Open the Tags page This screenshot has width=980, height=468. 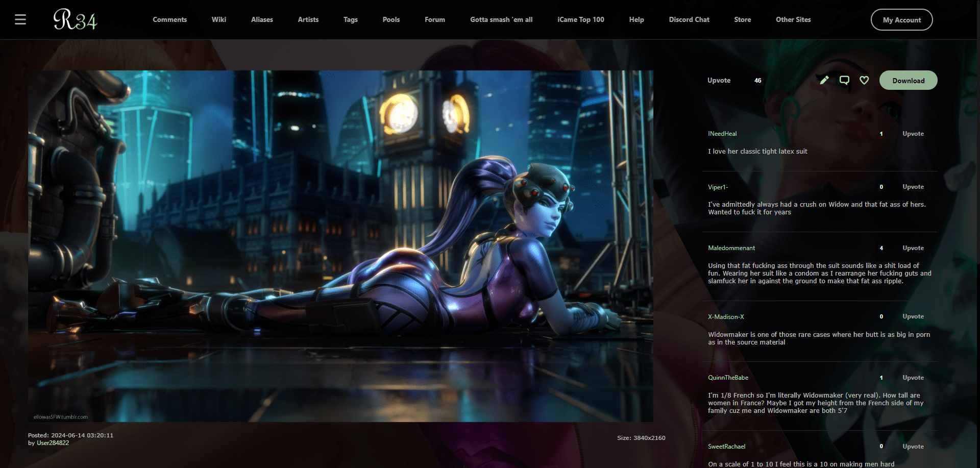point(351,19)
